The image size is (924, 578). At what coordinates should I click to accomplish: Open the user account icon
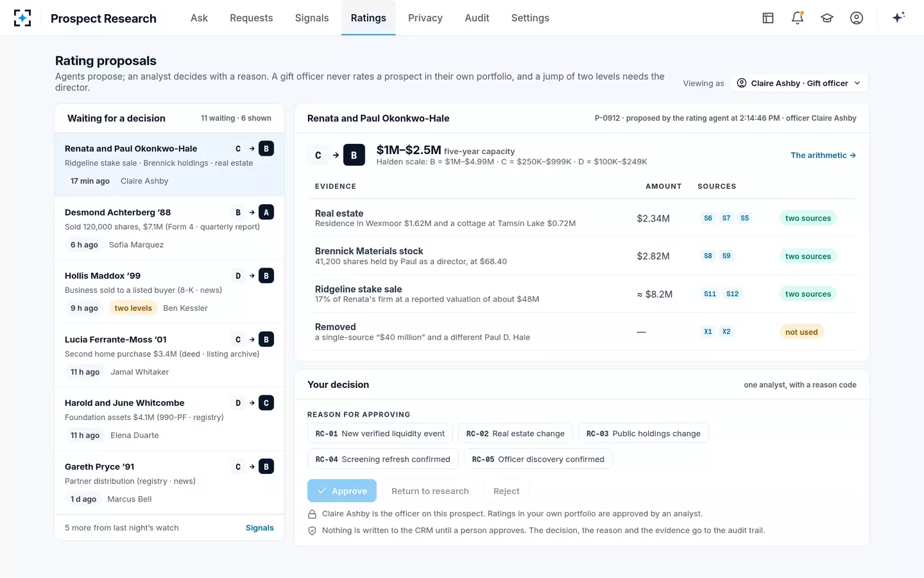pos(857,18)
